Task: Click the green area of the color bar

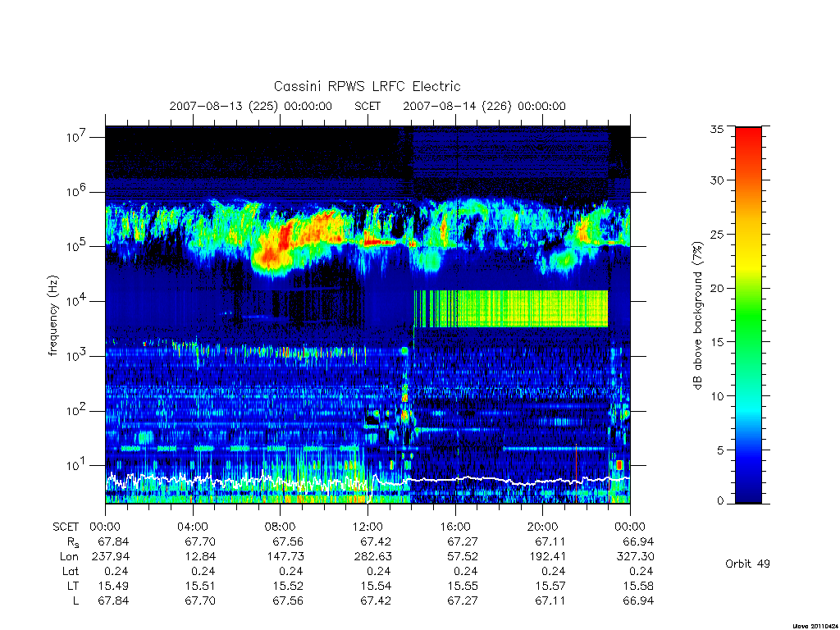Action: point(748,316)
